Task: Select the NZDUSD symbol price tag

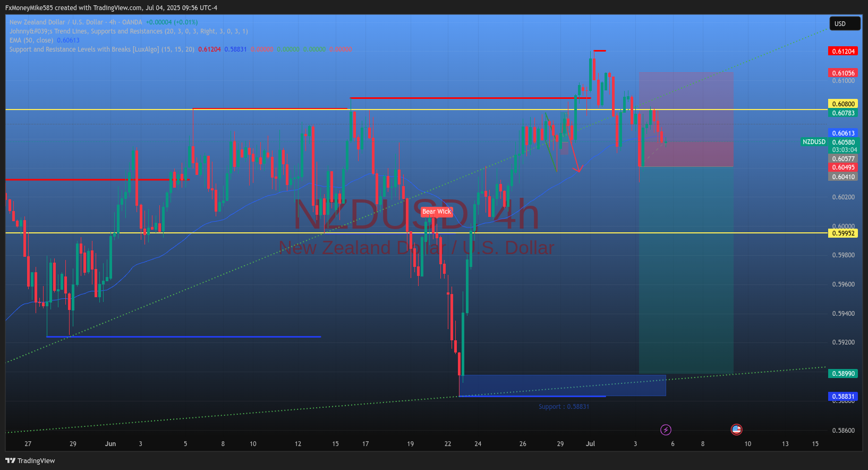Action: coord(814,142)
